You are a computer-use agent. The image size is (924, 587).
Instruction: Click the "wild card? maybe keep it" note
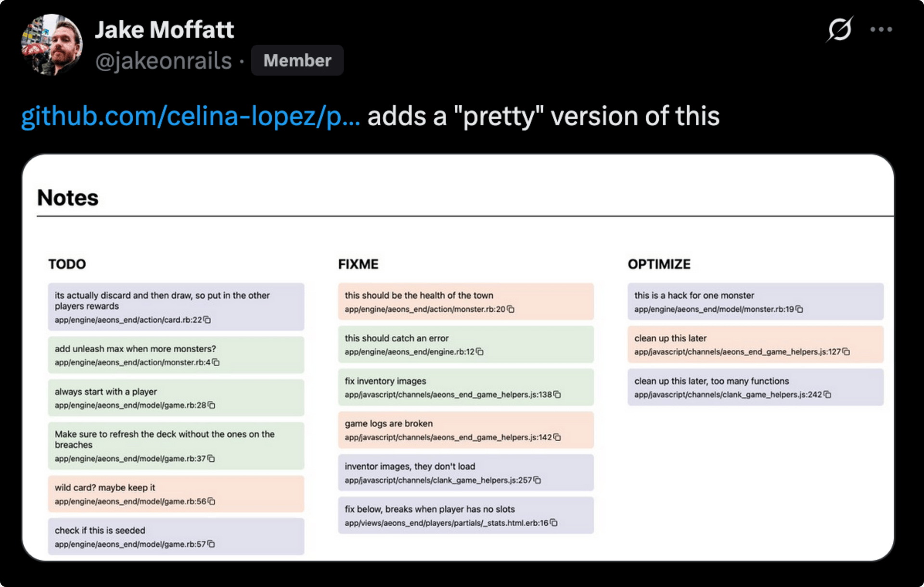176,494
